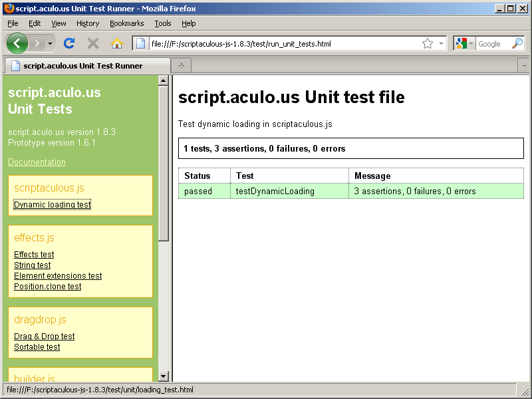Viewport: 532px width, 399px height.
Task: Open the list all tabs dropdown
Action: click(524, 65)
